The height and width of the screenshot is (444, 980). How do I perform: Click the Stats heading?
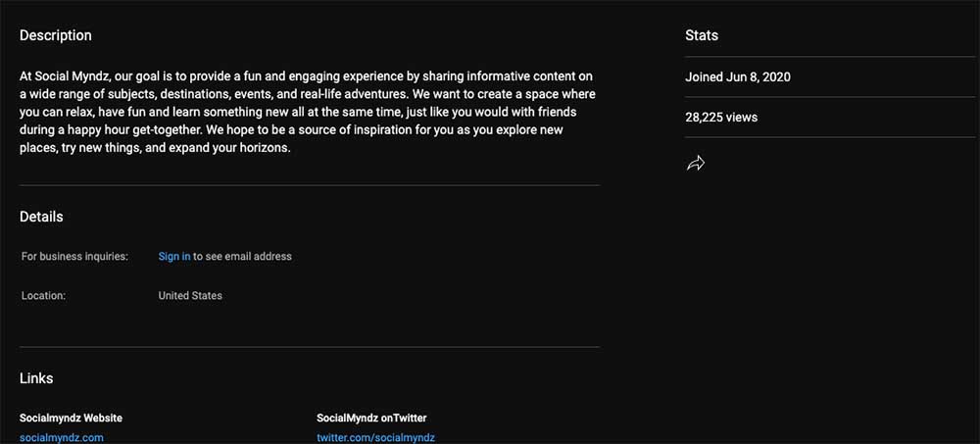click(702, 35)
